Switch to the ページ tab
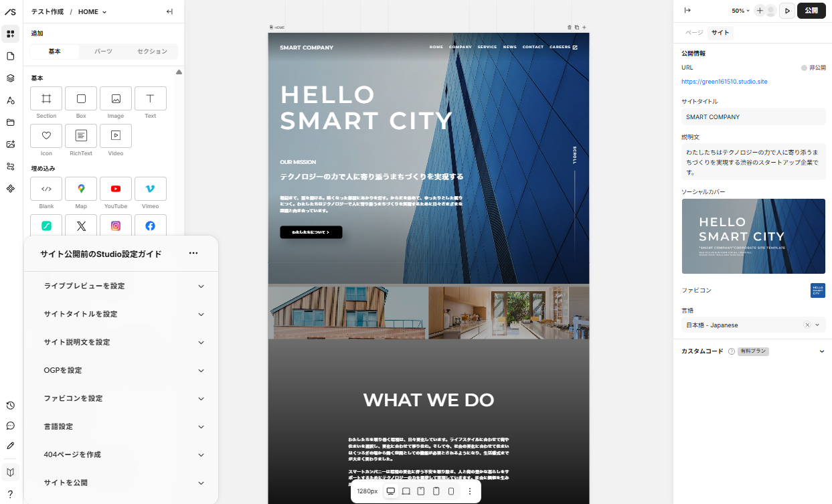This screenshot has height=504, width=832. point(694,33)
